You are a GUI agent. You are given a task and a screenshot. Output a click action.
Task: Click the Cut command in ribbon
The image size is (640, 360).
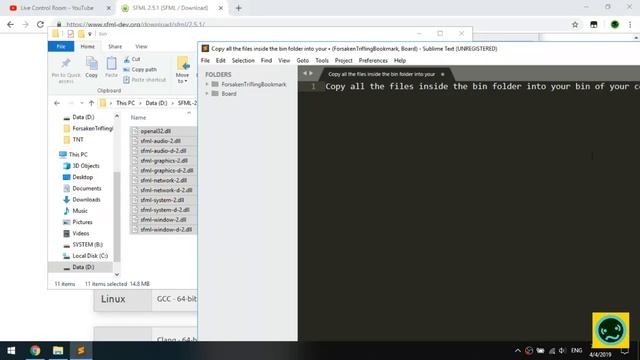click(132, 59)
